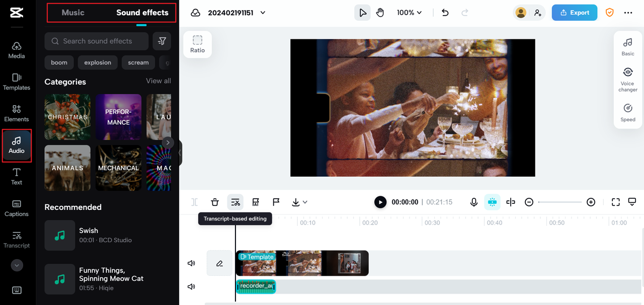Open the 100% zoom dropdown

[x=409, y=13]
